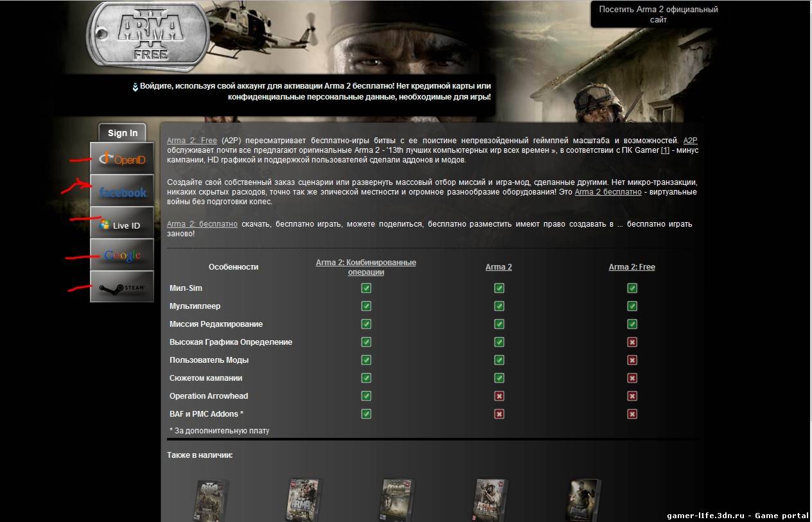The image size is (812, 522).
Task: Click Пользователь Моды cross under Arma 2: Free
Action: coord(632,360)
